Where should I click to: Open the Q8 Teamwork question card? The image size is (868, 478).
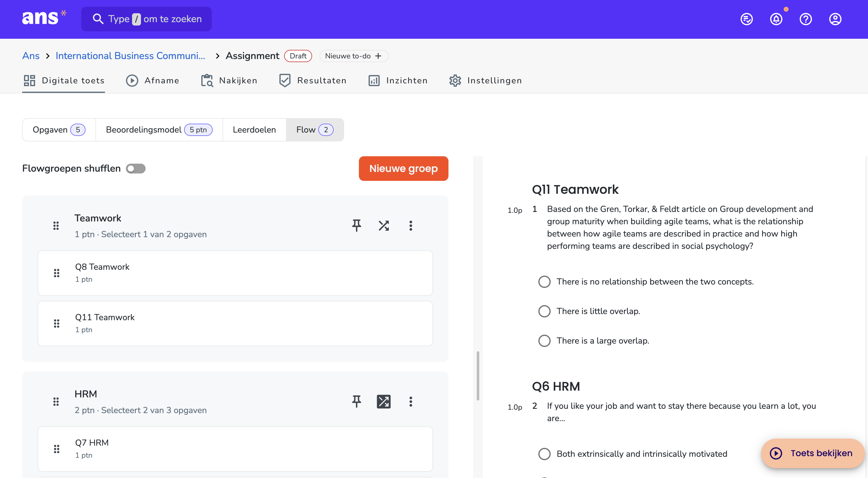(235, 273)
